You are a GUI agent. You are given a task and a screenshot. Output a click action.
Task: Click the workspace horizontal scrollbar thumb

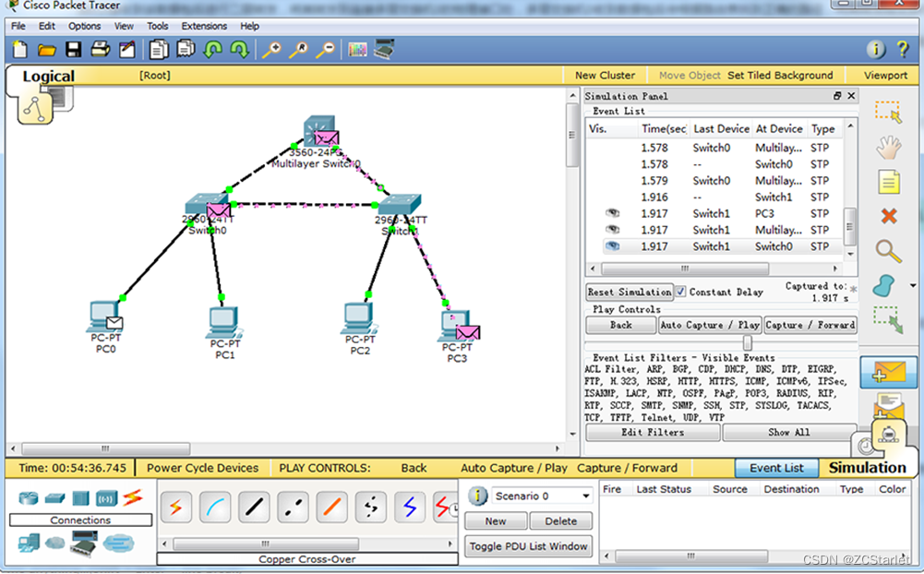click(x=106, y=448)
